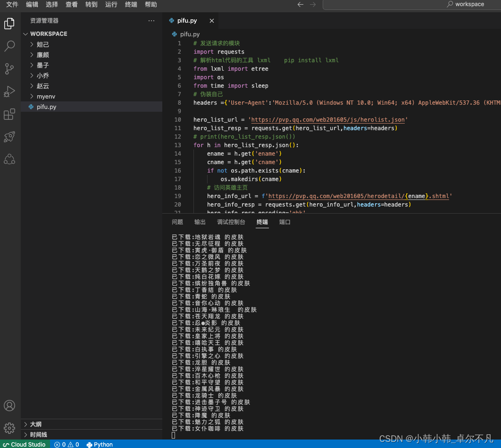501x448 pixels.
Task: Open the 查看 menu
Action: (x=72, y=4)
